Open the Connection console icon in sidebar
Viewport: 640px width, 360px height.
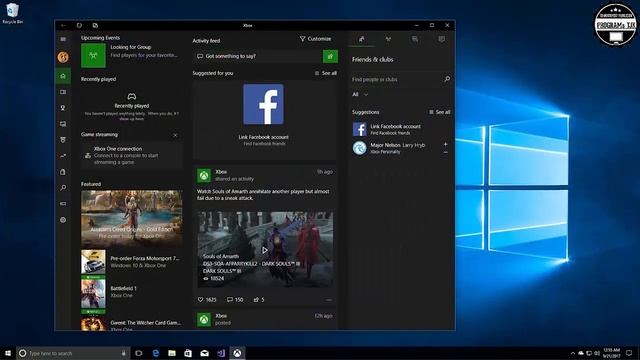pos(63,203)
